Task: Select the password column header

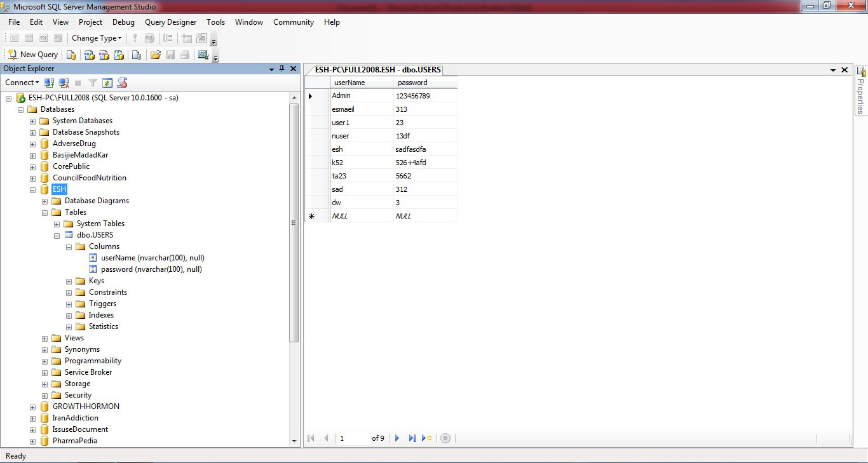Action: 425,83
